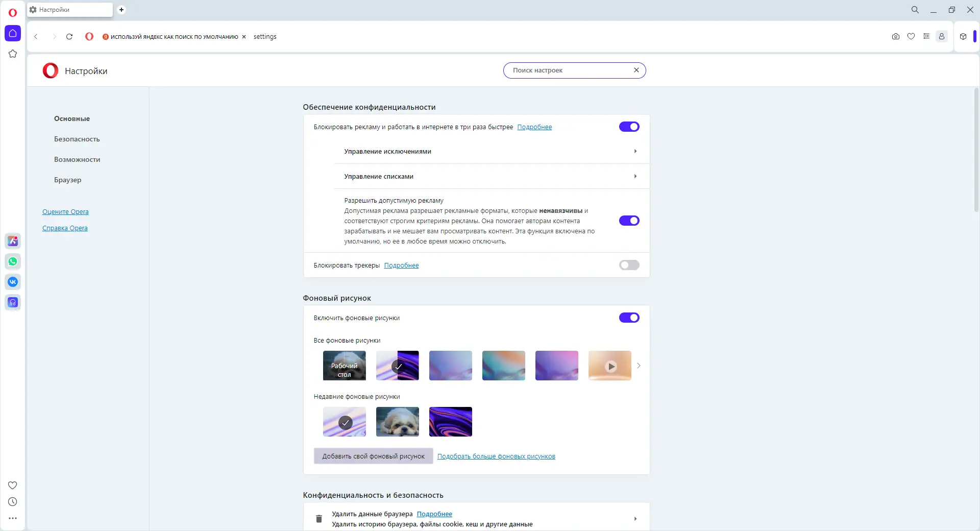Choose the blue-violet gradient wallpaper
The image size is (980, 531).
click(x=451, y=366)
